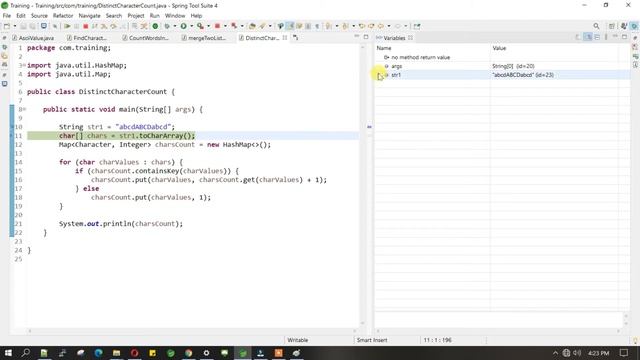Switch to the mergeTwoList... editor tab
Screen dimensions: 640x360
point(204,38)
